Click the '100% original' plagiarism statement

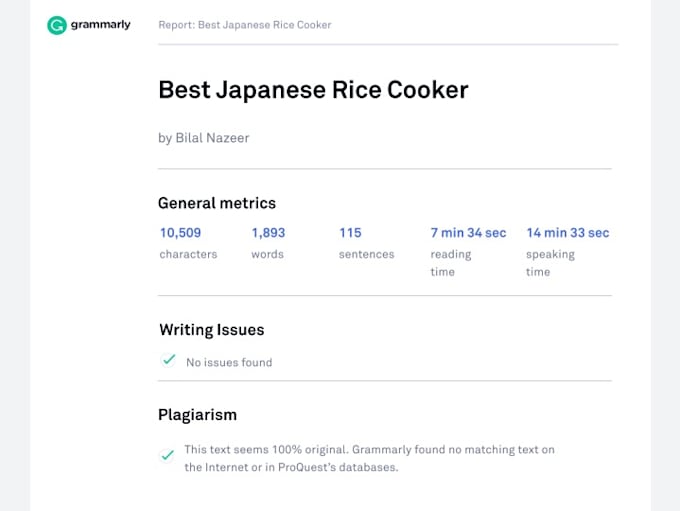pos(369,459)
